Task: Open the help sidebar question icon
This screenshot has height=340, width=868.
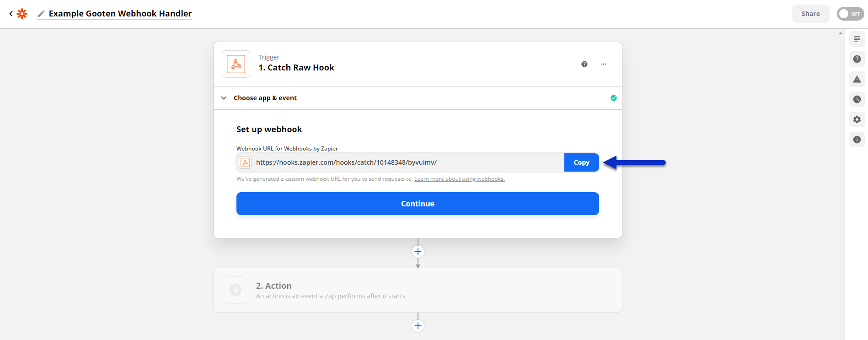Action: point(857,59)
